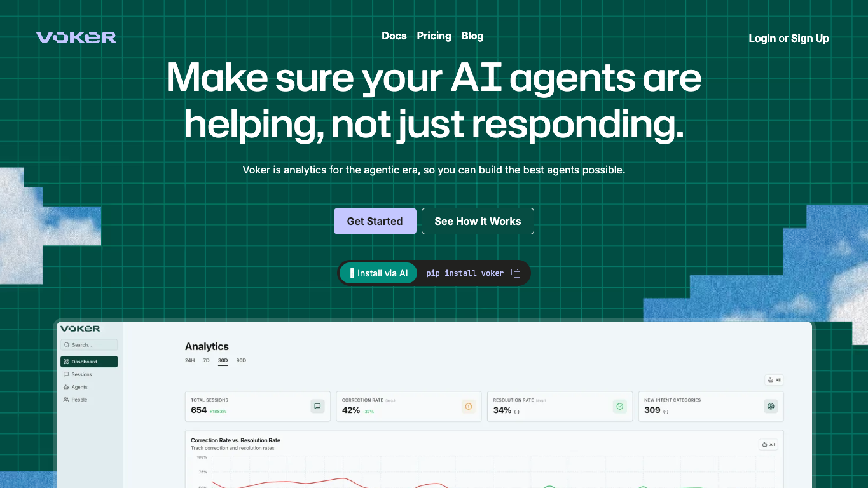Click the Total Sessions chat icon

pos(317,406)
